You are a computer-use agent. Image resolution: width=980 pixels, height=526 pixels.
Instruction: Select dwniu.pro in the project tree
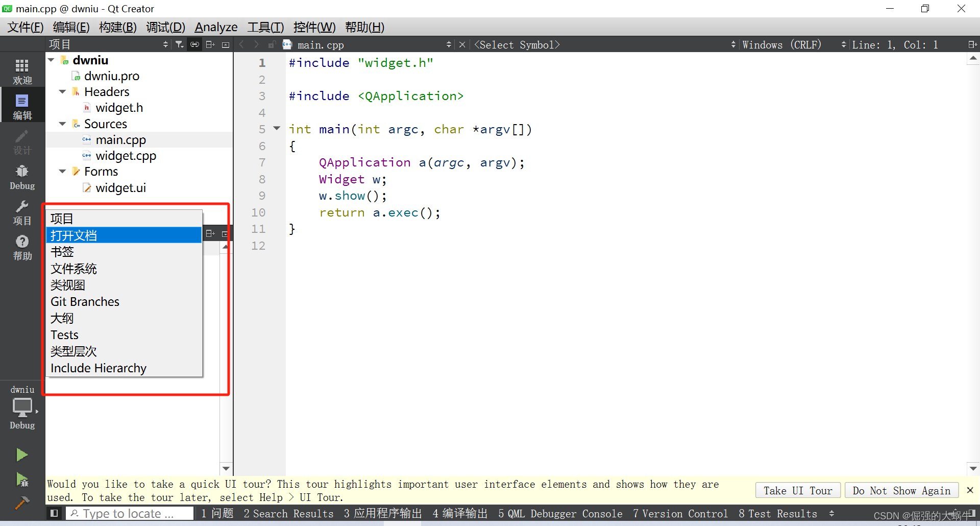111,76
